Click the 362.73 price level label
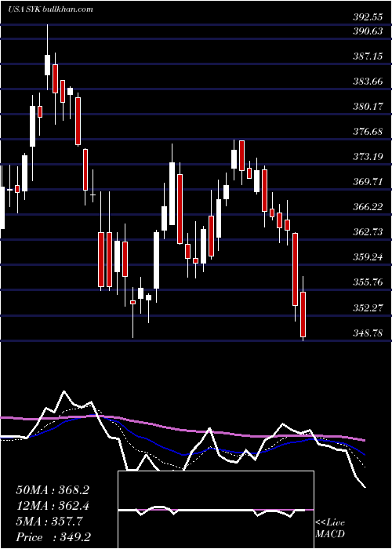 tap(368, 232)
